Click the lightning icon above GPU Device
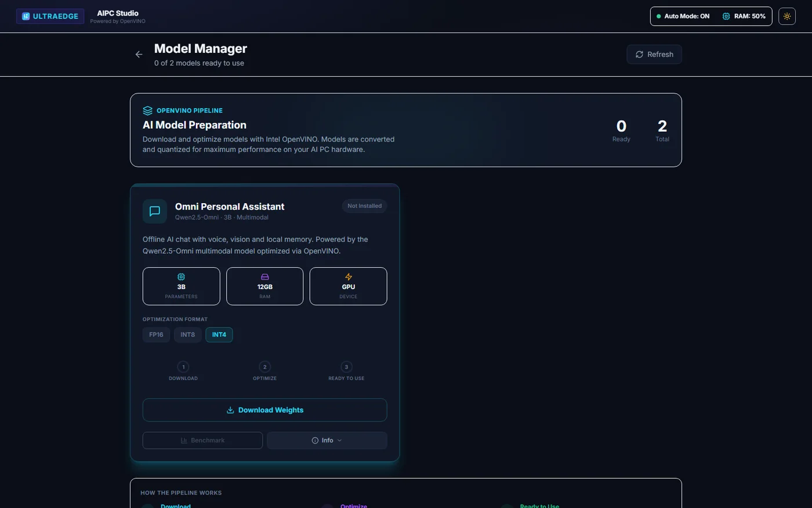812x508 pixels. pos(349,277)
